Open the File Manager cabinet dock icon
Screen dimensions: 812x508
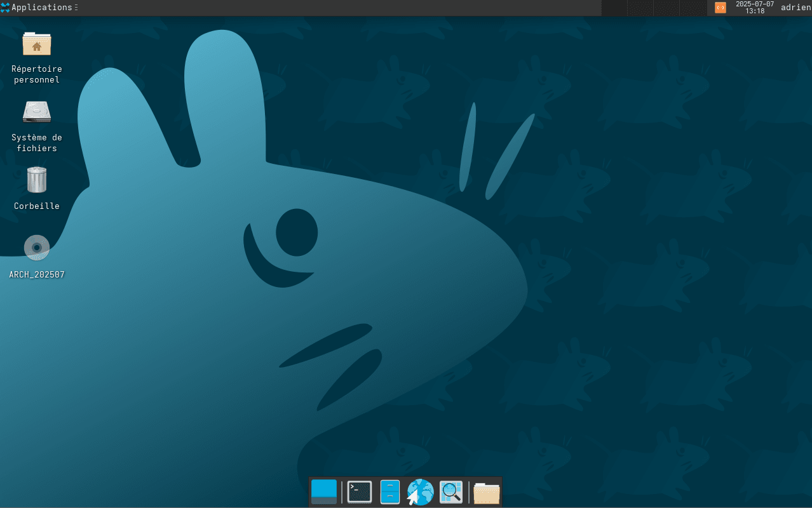(x=390, y=492)
